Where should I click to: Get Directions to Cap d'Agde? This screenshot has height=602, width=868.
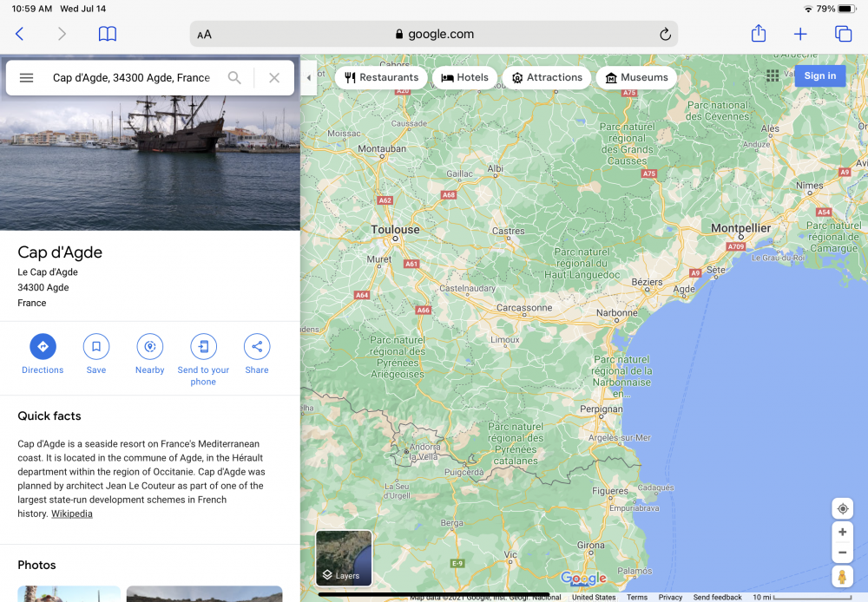click(x=43, y=347)
